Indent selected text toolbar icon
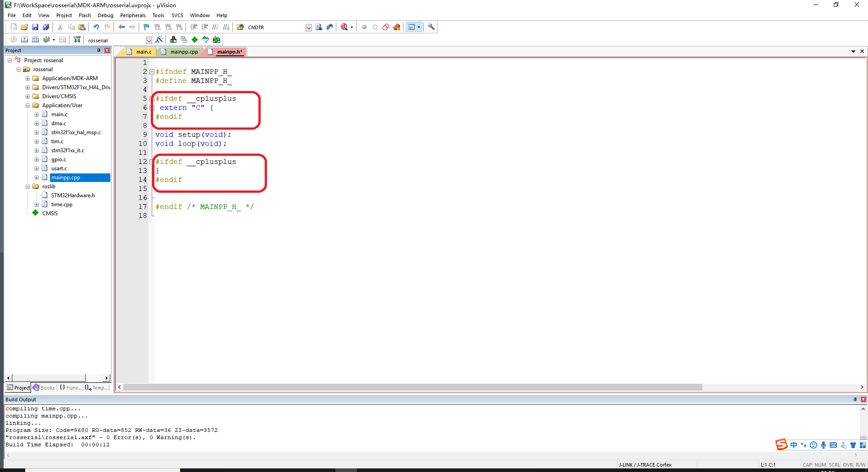Viewport: 868px width, 472px height. (194, 27)
